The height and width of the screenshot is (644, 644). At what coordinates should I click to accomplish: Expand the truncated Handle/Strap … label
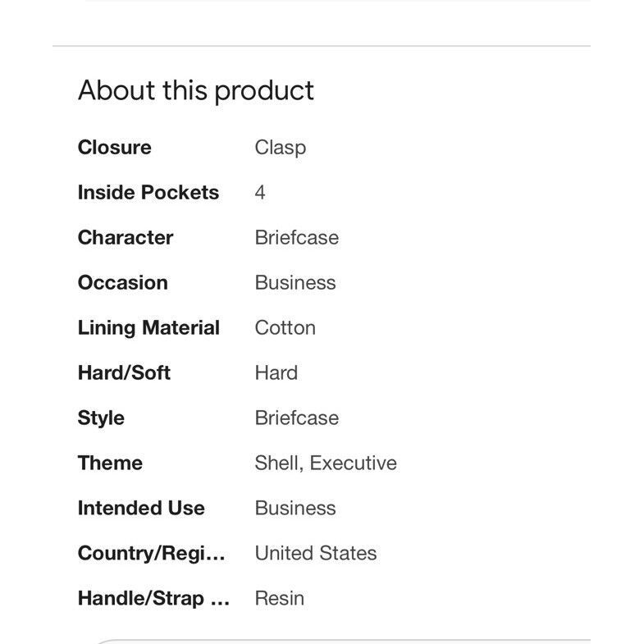[x=153, y=598]
